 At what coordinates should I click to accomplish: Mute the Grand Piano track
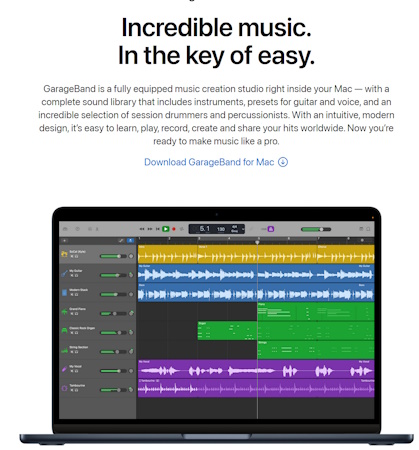tap(72, 314)
